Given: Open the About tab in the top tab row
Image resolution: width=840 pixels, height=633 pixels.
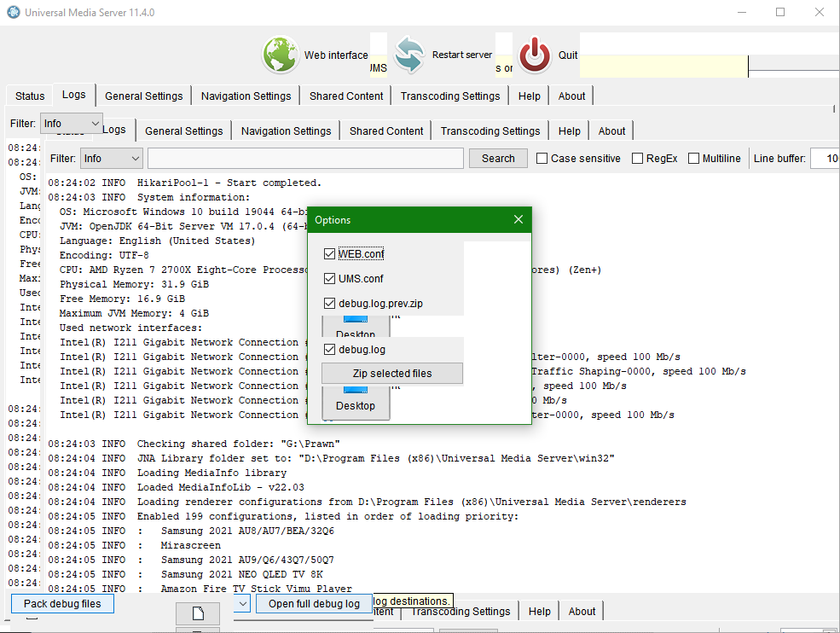Looking at the screenshot, I should click(571, 96).
